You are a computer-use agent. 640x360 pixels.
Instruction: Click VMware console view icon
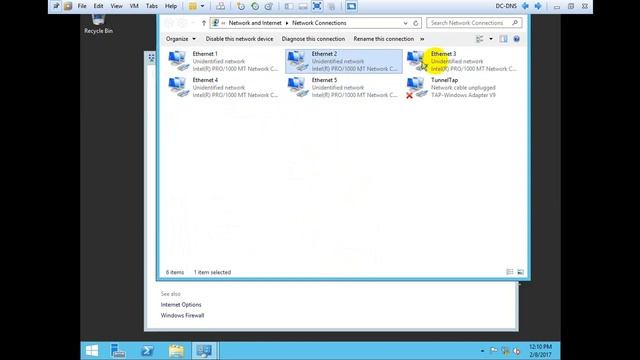click(x=351, y=6)
